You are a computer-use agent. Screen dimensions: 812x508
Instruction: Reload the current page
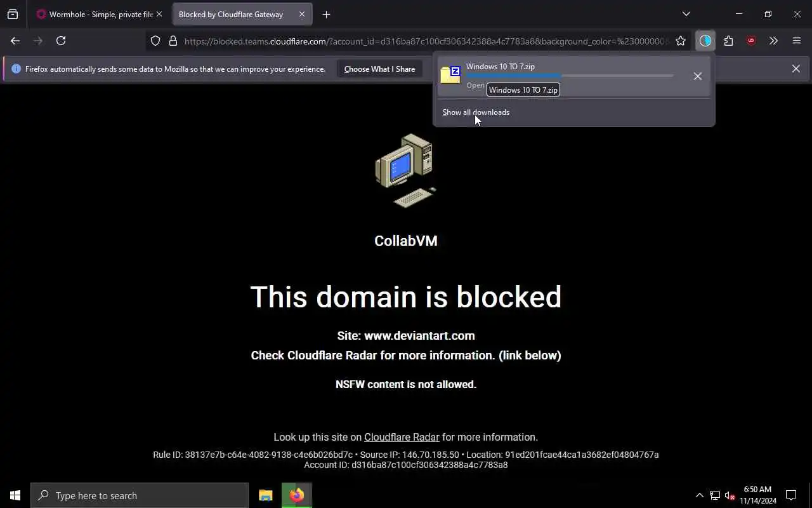[61, 41]
